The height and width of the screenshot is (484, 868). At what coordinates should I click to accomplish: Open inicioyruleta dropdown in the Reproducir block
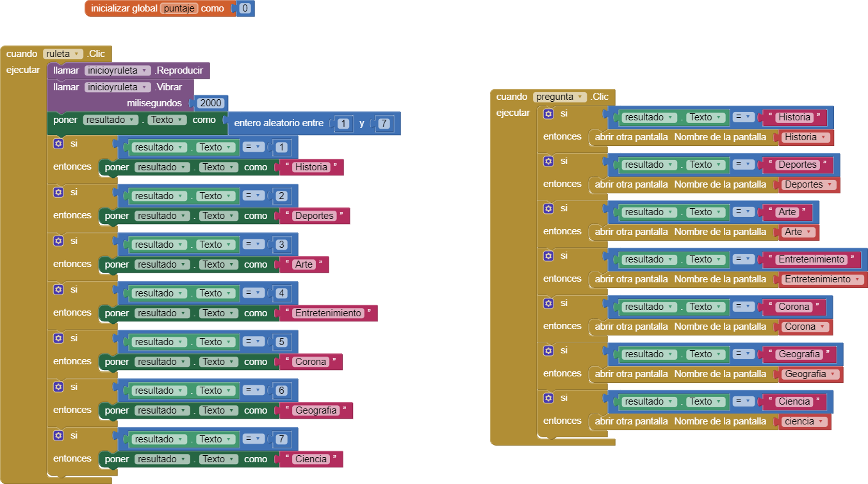coord(118,70)
